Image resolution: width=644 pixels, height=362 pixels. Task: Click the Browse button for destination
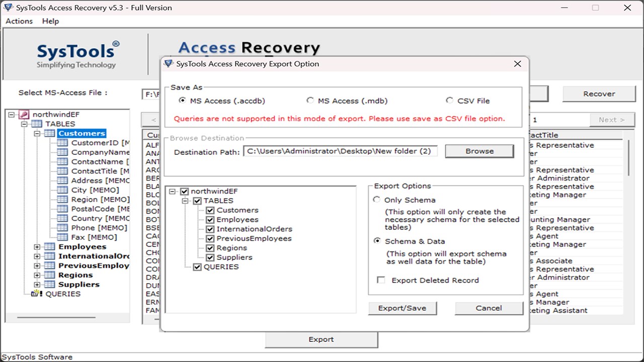[x=479, y=151]
